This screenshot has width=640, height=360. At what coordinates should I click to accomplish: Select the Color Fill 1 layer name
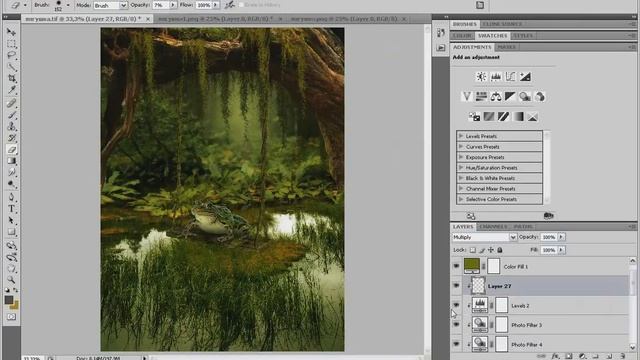point(516,267)
